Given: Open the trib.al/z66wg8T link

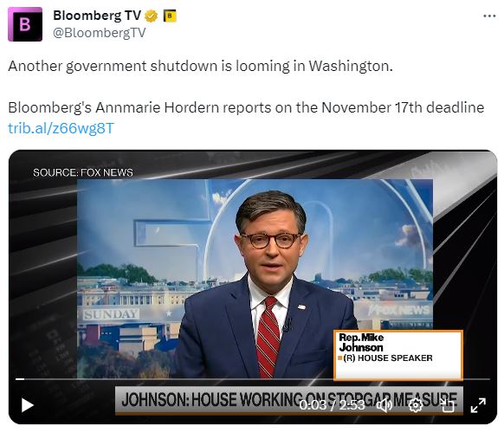Looking at the screenshot, I should [61, 128].
